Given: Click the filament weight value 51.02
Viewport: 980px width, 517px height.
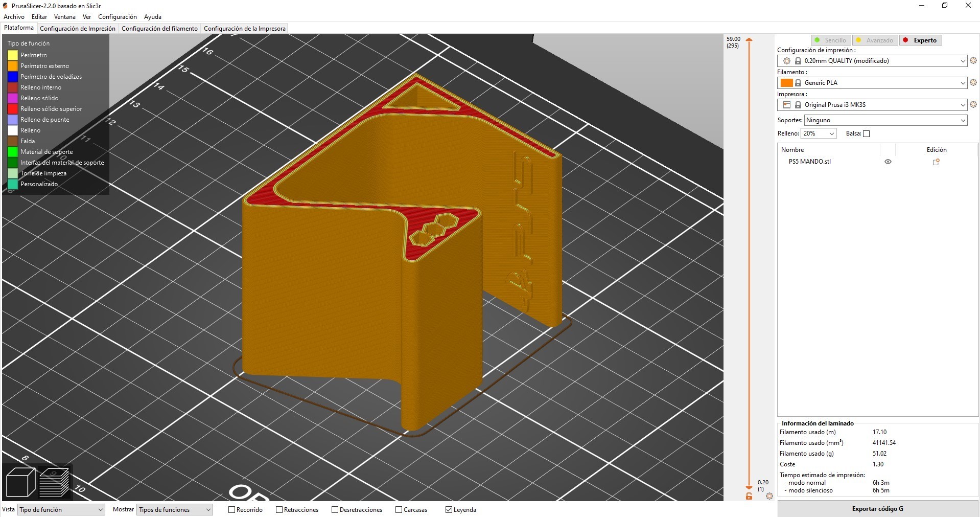Looking at the screenshot, I should tap(879, 454).
